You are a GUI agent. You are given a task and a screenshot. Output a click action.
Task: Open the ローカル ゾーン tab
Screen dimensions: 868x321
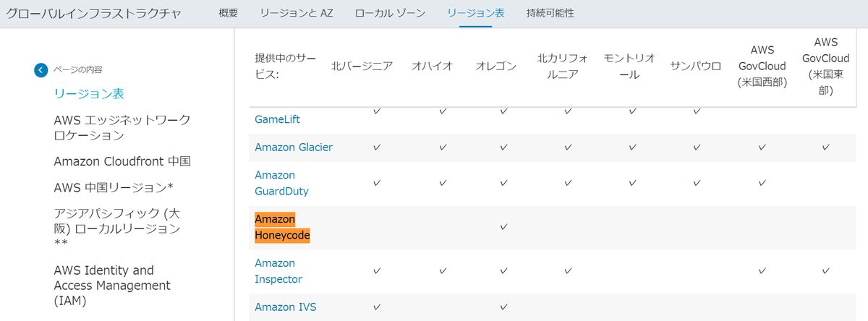(390, 13)
